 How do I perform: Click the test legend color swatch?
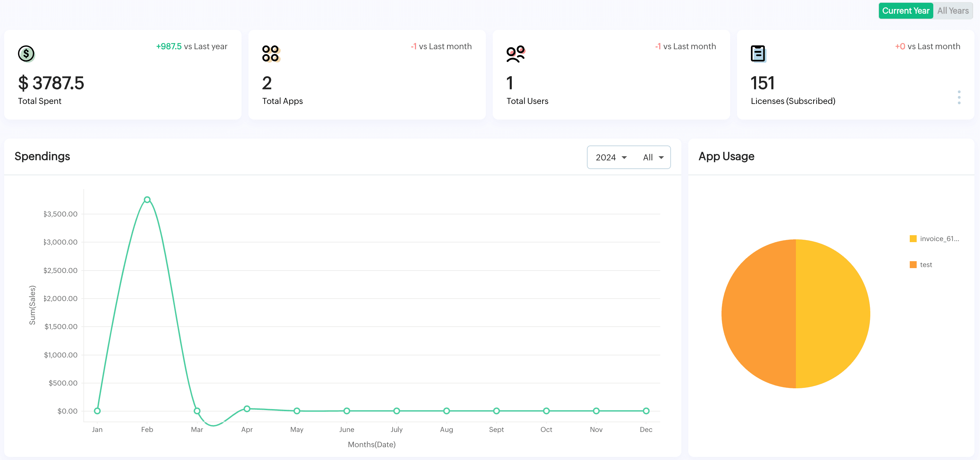913,264
